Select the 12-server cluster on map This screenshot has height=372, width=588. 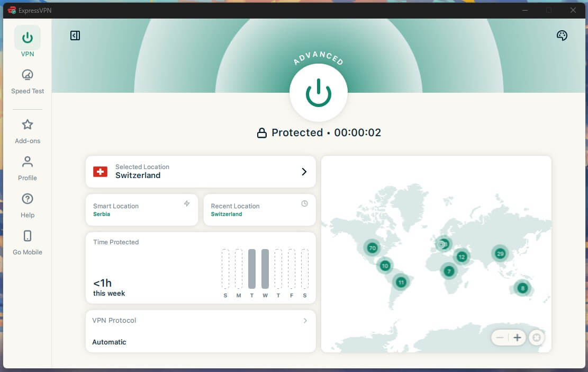(x=462, y=257)
